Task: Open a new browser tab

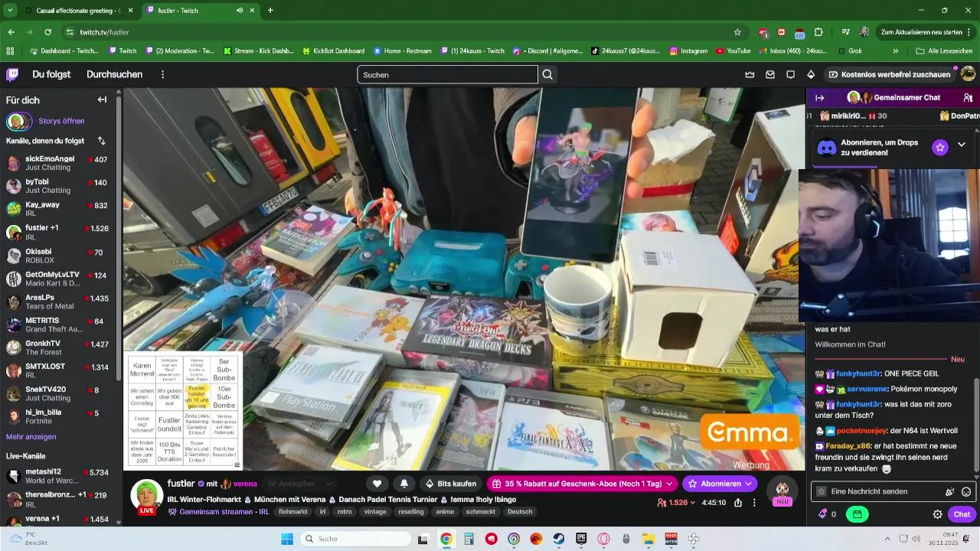Action: (x=270, y=11)
